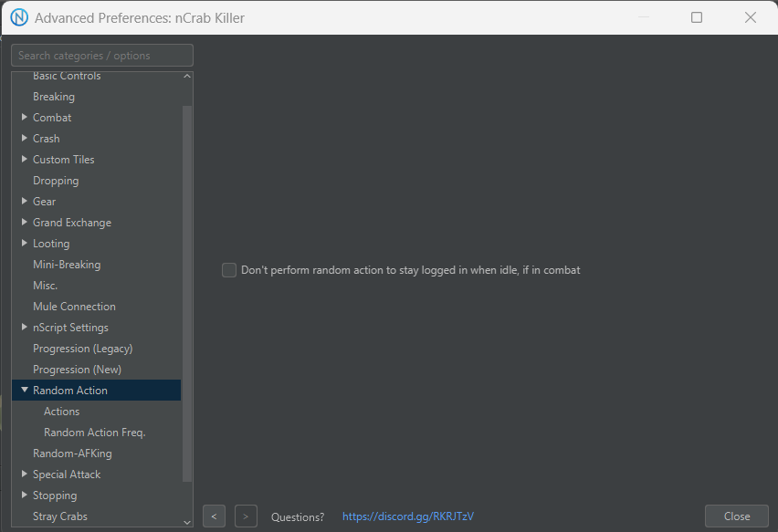The width and height of the screenshot is (778, 532).
Task: Click the search categories input field
Action: [x=102, y=56]
